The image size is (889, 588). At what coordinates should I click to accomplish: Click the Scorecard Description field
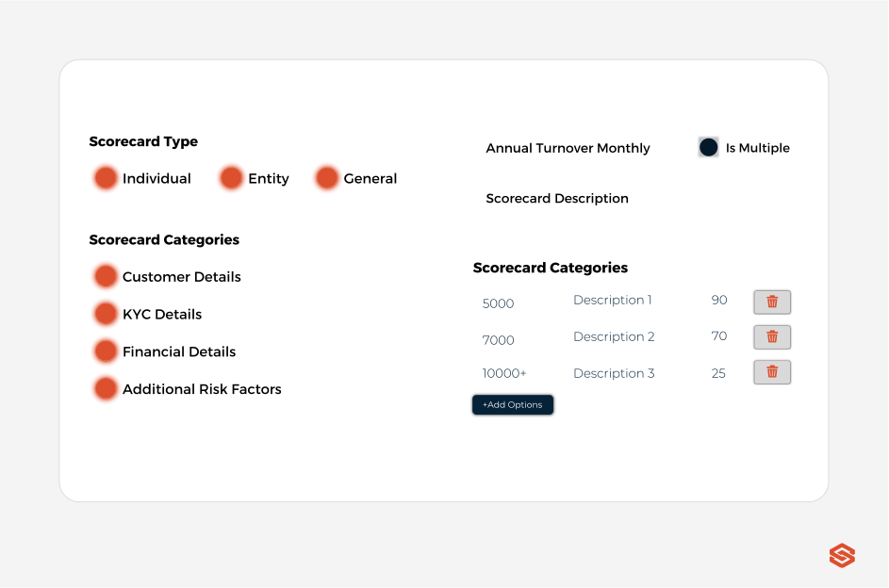(x=556, y=198)
